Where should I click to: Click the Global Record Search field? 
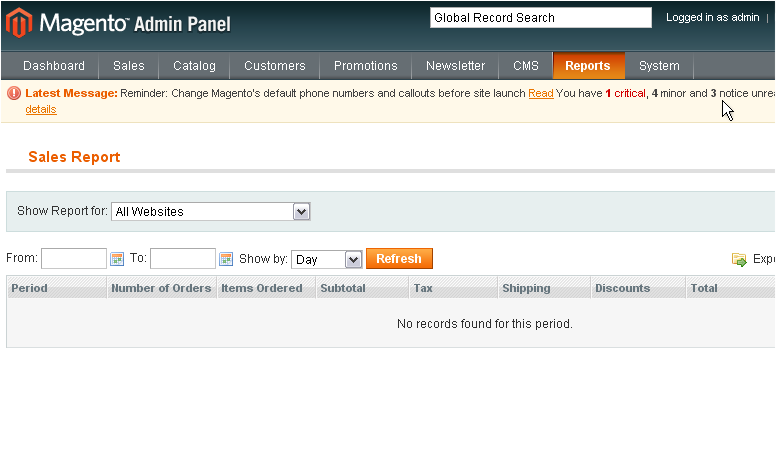(x=540, y=17)
